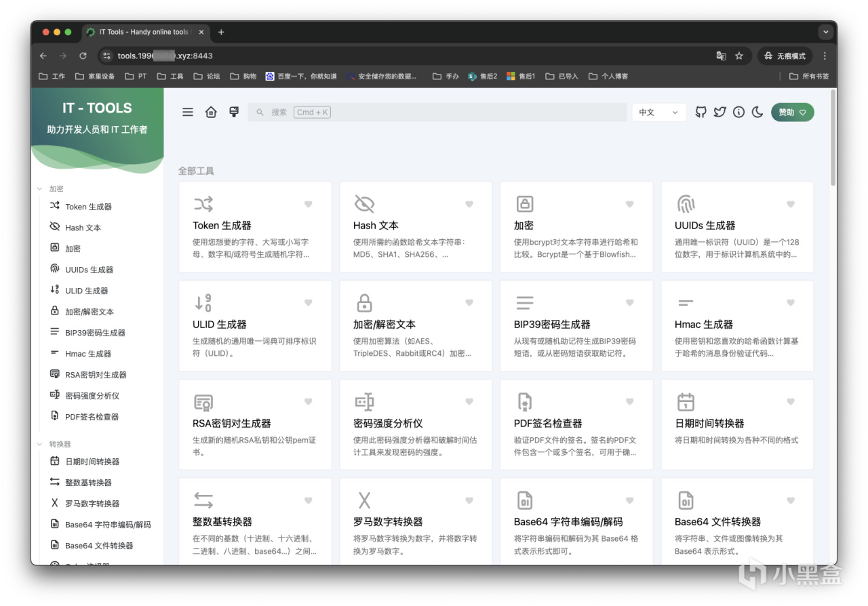
Task: Select BIP39密码生成器 lines icon in sidebar
Action: pos(55,332)
